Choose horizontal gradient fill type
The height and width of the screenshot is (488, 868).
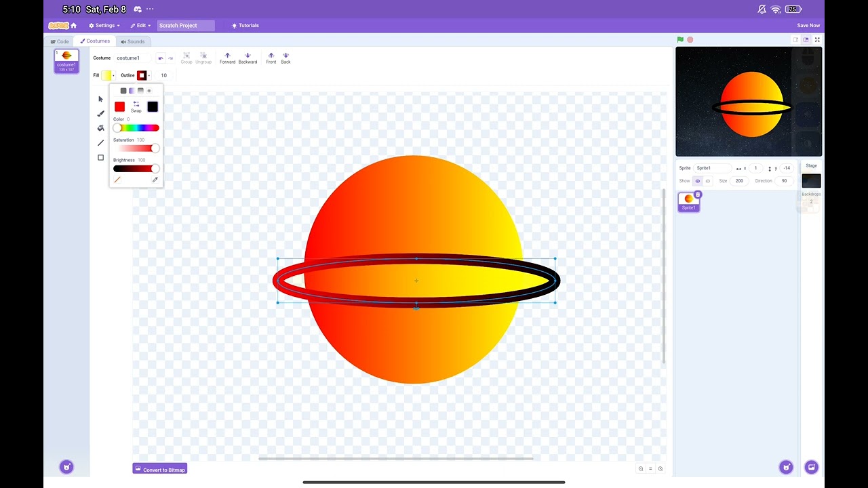[132, 91]
